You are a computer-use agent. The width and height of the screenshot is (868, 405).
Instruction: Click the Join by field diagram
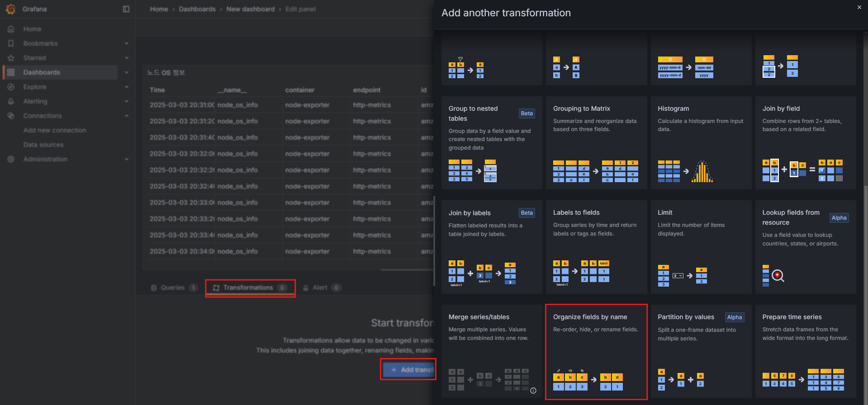coord(802,170)
